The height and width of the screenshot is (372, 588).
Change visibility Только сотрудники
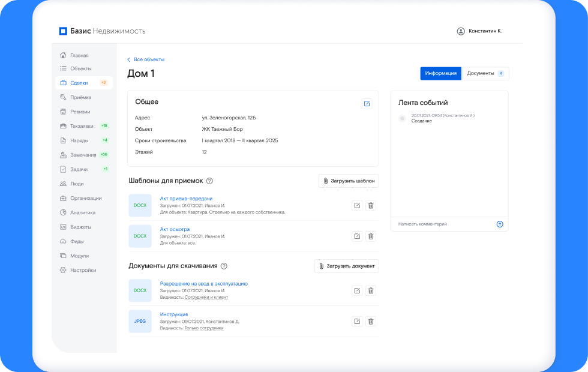(x=204, y=328)
